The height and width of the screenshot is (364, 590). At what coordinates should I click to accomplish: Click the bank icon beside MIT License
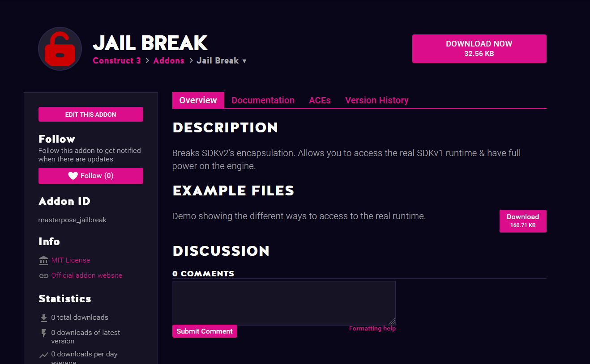[43, 260]
